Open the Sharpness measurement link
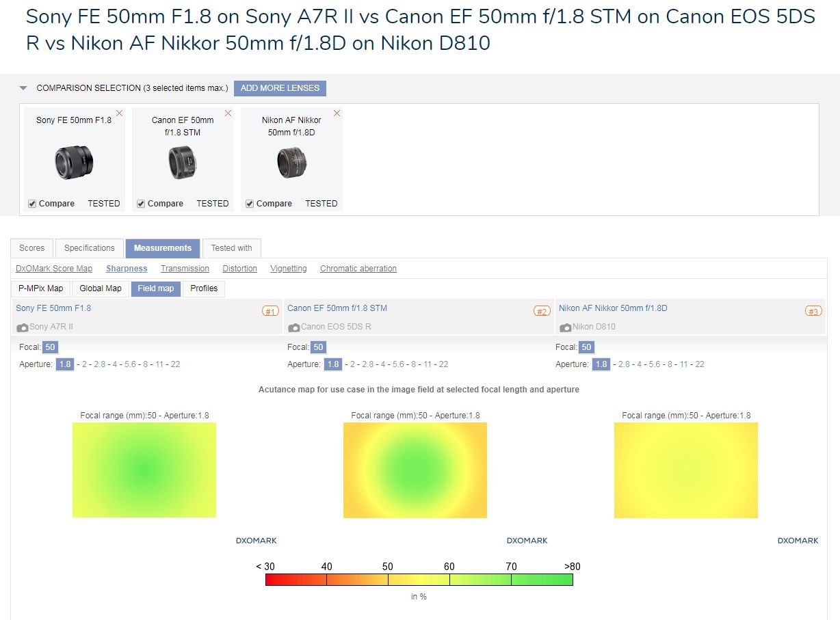Image resolution: width=840 pixels, height=620 pixels. (127, 269)
